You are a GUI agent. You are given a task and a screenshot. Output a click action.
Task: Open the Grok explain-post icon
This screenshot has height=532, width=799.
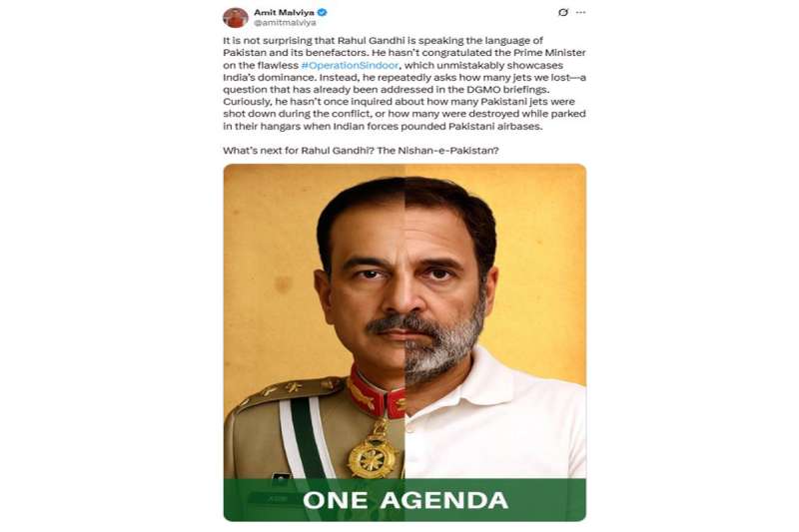(563, 12)
